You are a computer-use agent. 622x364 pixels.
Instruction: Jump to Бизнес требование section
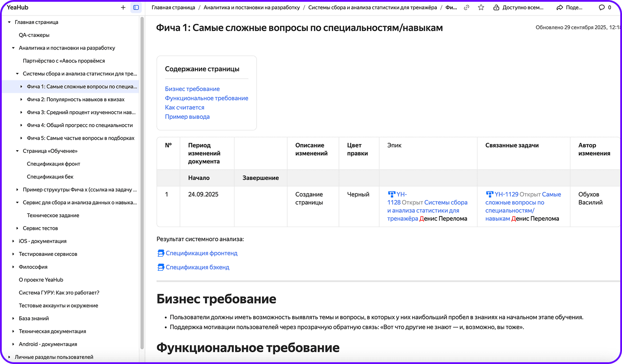click(192, 89)
